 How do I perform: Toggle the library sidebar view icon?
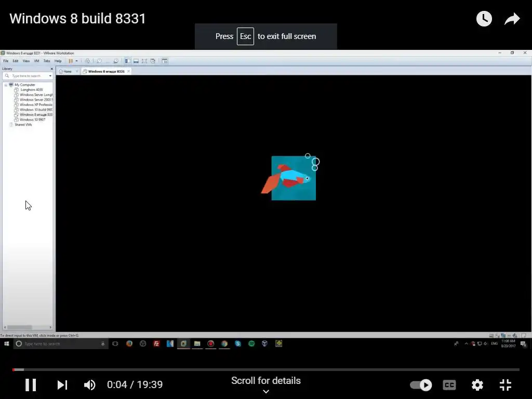(128, 61)
